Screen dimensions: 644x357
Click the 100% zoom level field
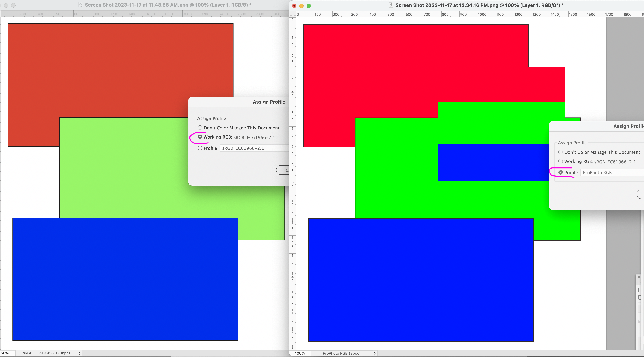pyautogui.click(x=300, y=353)
